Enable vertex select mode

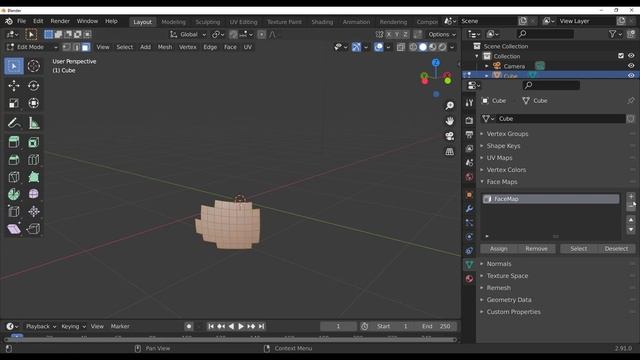(x=67, y=47)
